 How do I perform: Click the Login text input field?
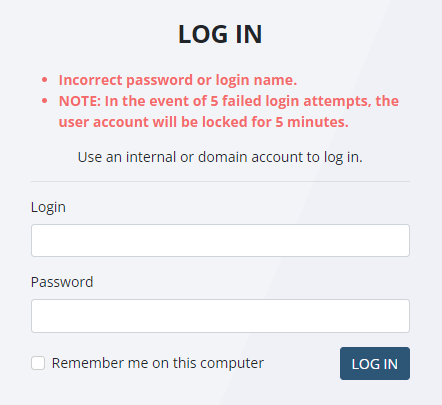[x=220, y=240]
